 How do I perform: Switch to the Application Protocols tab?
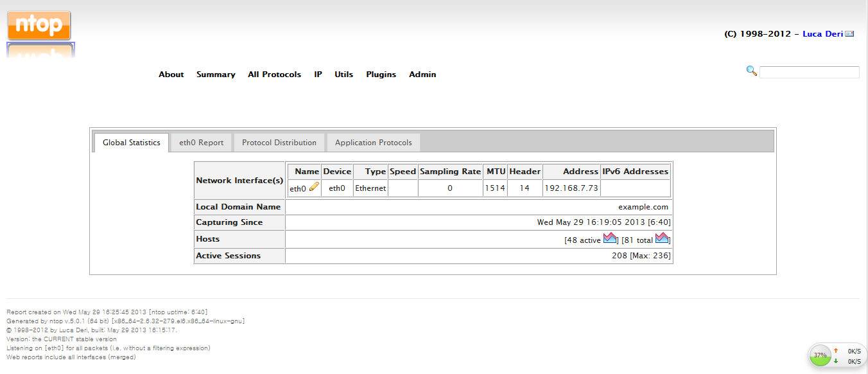(374, 143)
